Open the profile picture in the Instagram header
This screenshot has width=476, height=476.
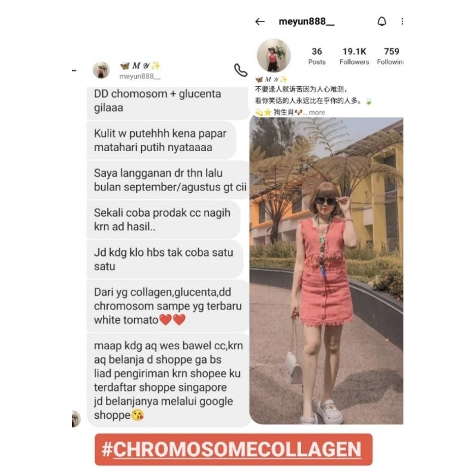click(x=274, y=55)
